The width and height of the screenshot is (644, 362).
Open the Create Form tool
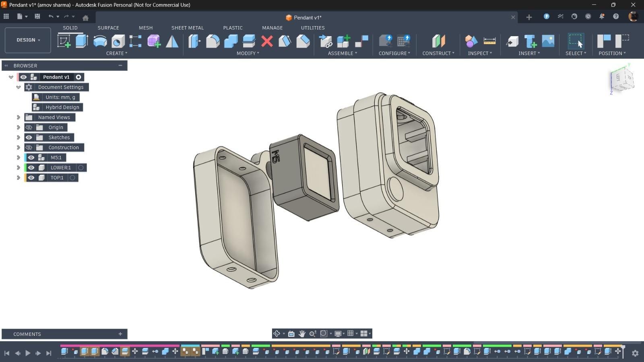pyautogui.click(x=154, y=41)
